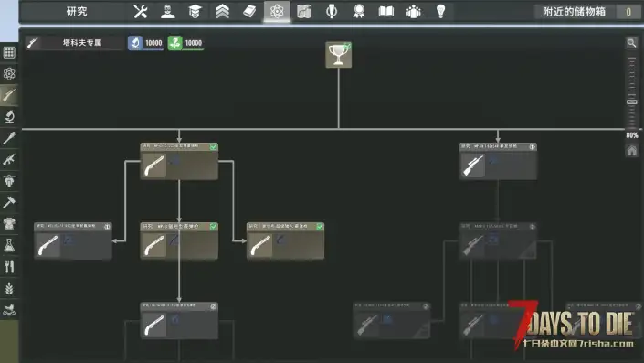Select the atom category in the left sidebar

9,73
